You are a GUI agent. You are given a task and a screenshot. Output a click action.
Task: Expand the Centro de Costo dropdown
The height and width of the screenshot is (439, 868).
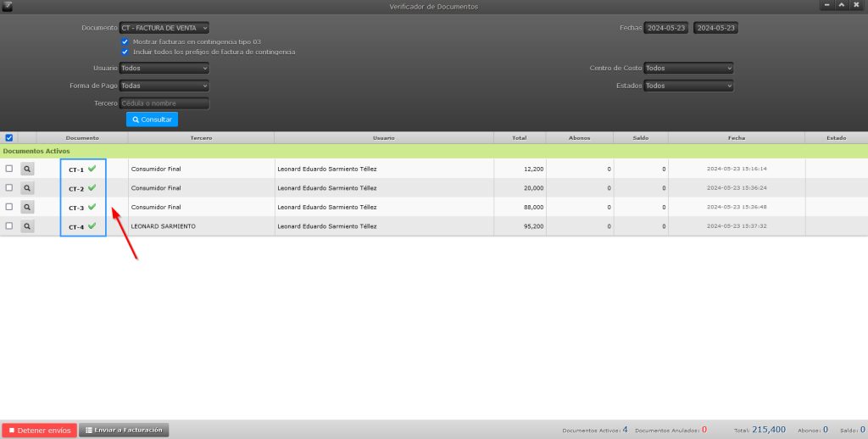tap(687, 68)
